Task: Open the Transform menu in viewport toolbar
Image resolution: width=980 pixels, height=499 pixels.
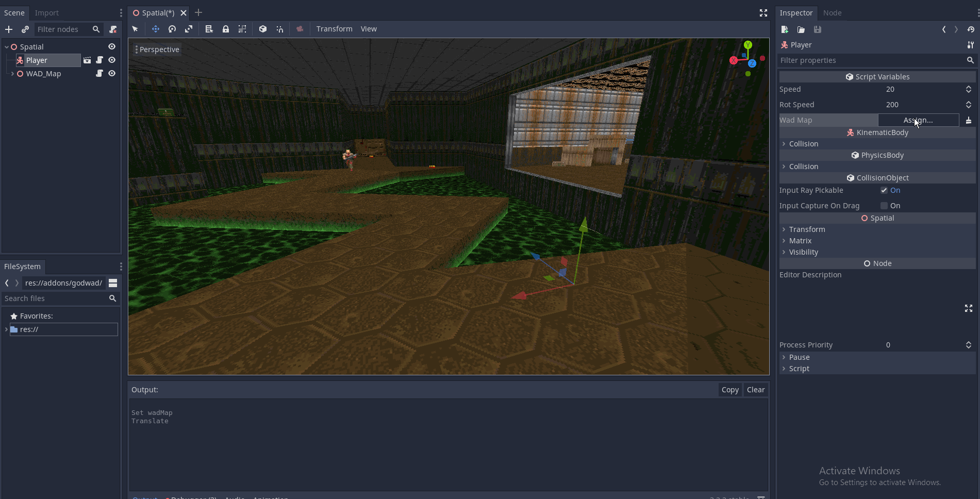Action: [334, 29]
